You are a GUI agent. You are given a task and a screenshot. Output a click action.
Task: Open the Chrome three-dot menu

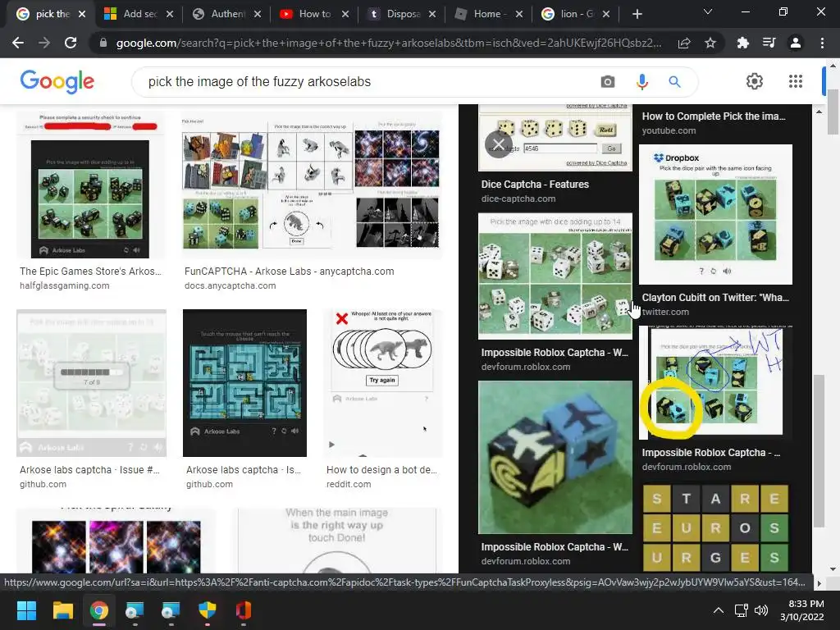822,43
